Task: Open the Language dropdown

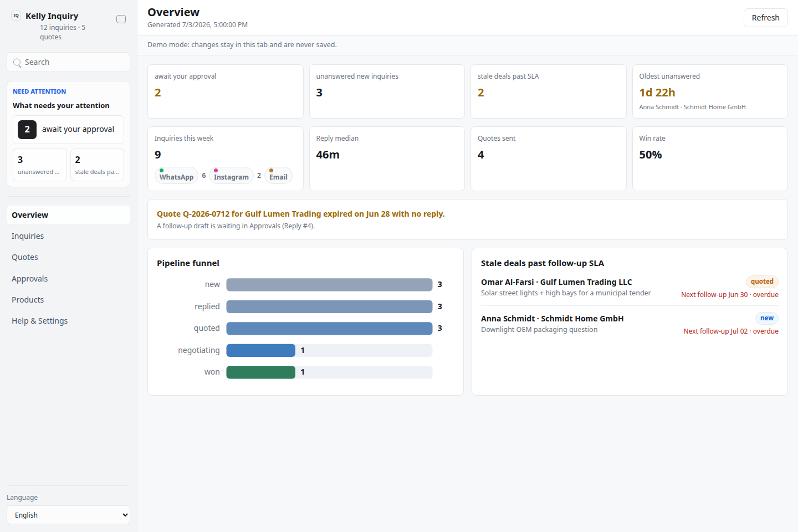Action: click(68, 515)
